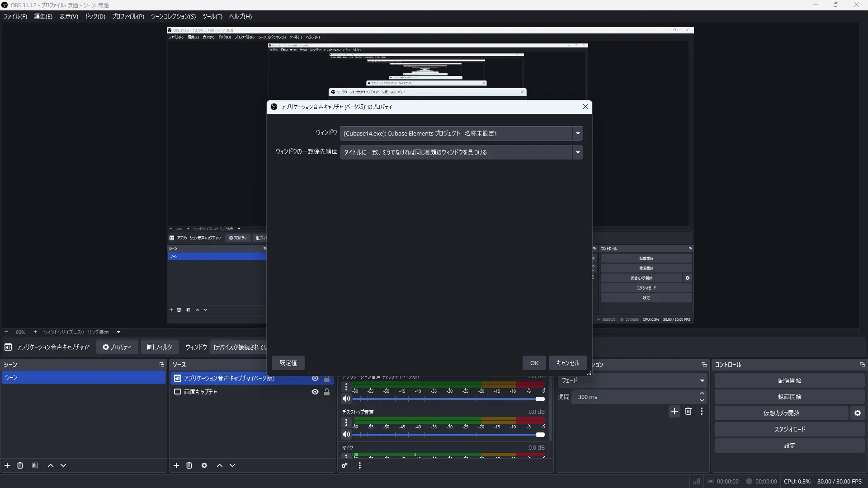Open the ドック(D) menu
Image resolution: width=868 pixels, height=488 pixels.
pyautogui.click(x=95, y=16)
